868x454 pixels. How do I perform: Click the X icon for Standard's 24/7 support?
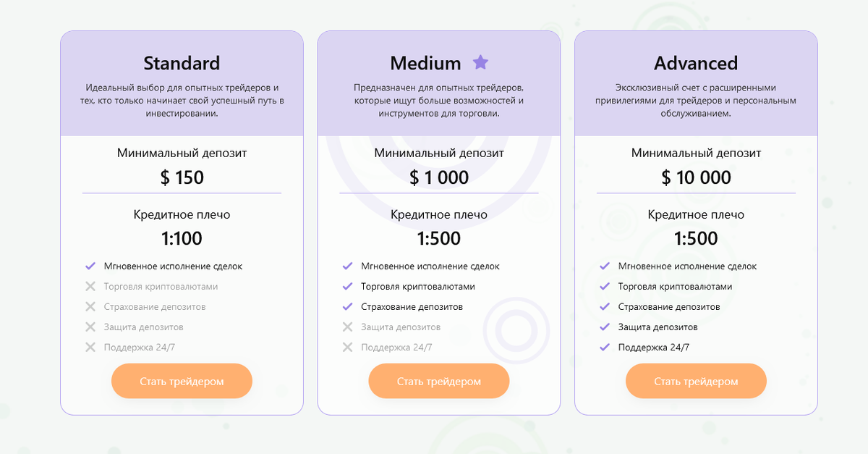point(90,347)
